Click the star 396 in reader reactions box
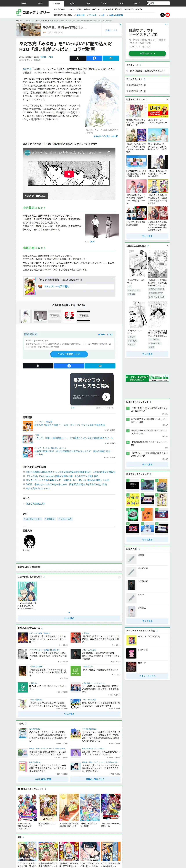 pyautogui.click(x=101, y=334)
